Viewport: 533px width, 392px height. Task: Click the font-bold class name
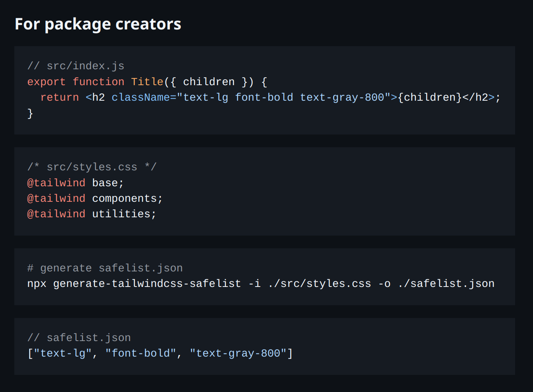pos(264,97)
